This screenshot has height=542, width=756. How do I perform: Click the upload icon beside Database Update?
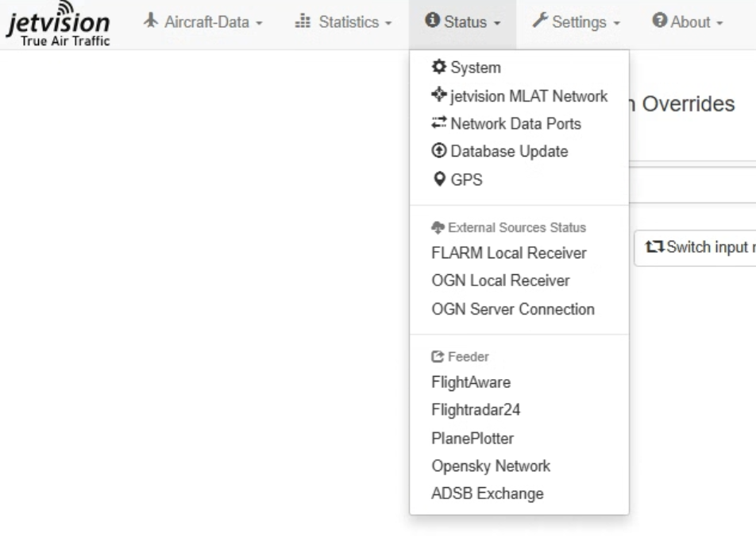[x=439, y=152]
